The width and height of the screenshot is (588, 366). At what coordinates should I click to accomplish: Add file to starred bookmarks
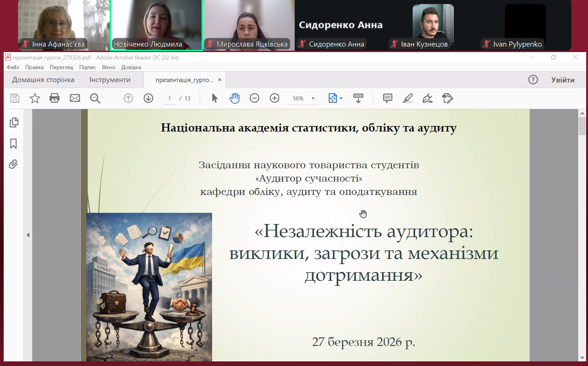[35, 98]
